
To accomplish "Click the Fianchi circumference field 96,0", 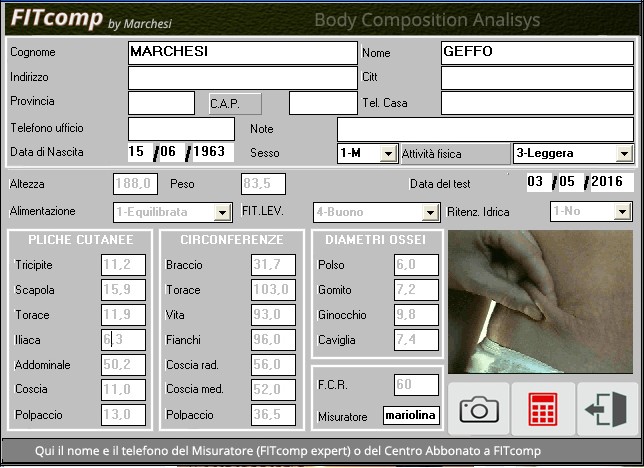I will pos(273,340).
